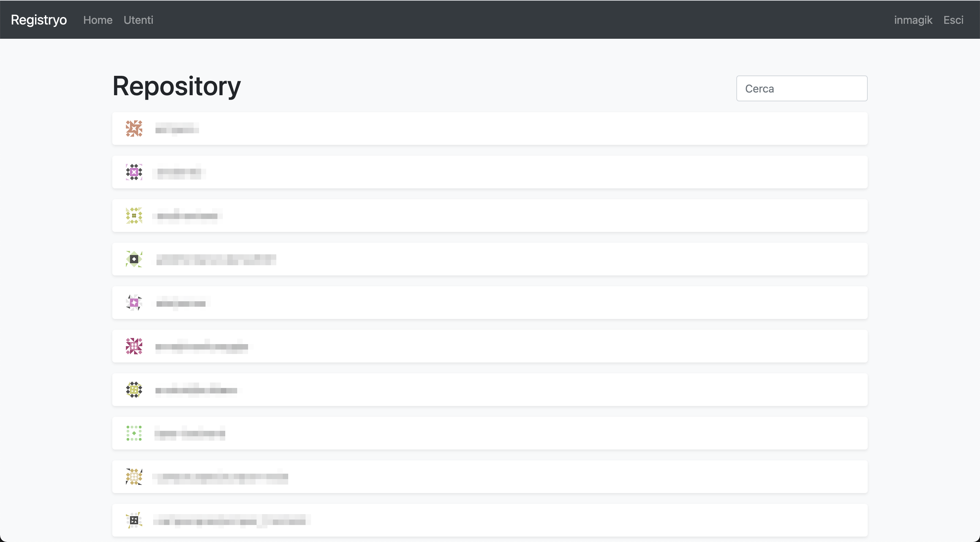Open the inmagik user link
This screenshot has width=980, height=542.
(913, 20)
